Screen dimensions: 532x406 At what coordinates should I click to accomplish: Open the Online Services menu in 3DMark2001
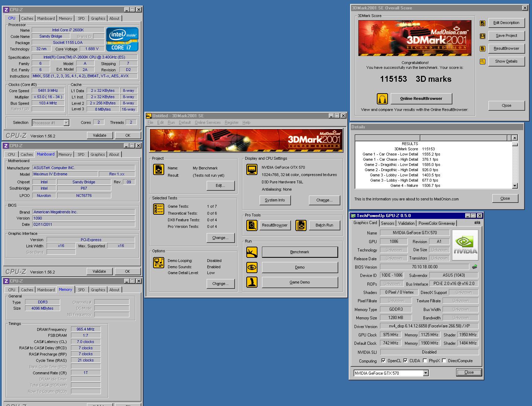click(x=208, y=122)
